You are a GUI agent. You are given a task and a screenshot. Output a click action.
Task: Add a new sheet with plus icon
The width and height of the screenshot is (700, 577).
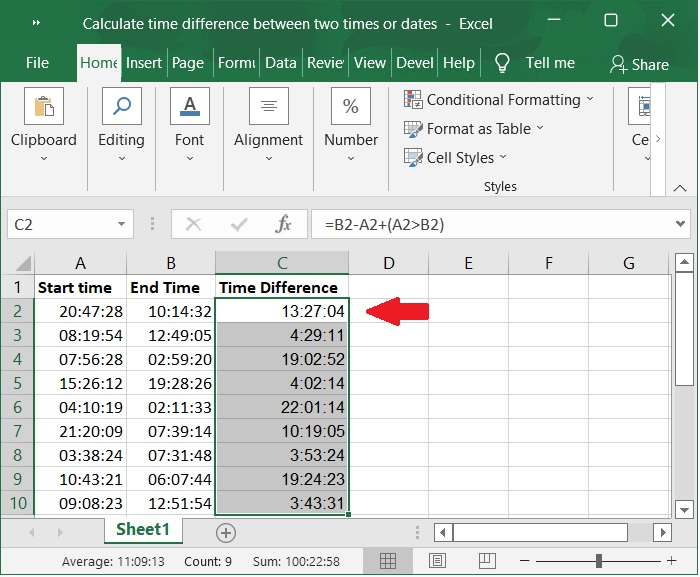coord(226,532)
